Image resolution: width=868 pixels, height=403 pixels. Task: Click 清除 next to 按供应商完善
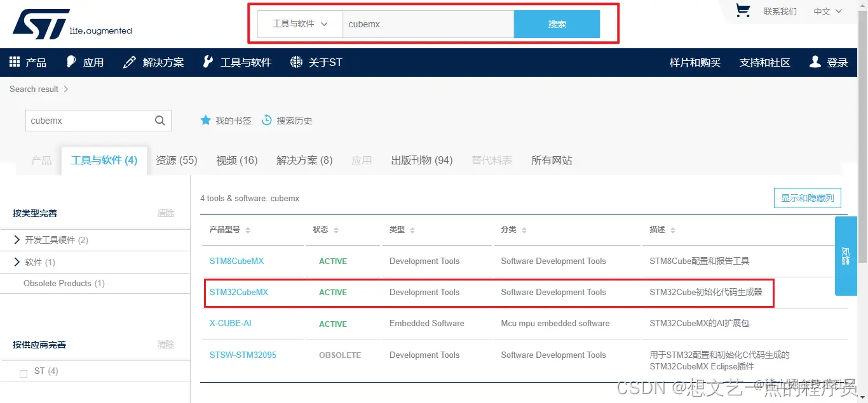166,345
